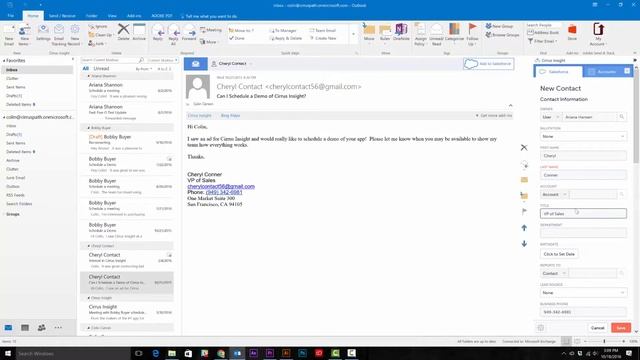Click the Save button in New Contact
Viewport: 640px width, 360px height.
[x=621, y=328]
